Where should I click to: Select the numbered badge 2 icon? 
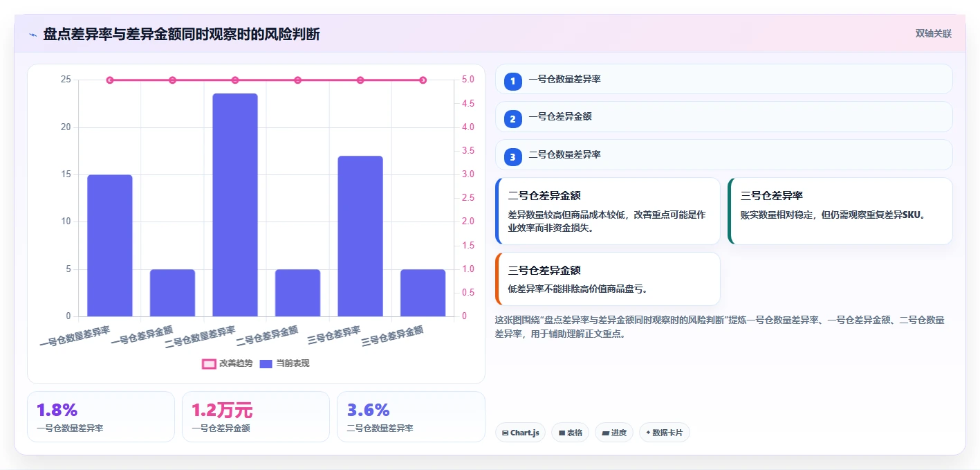512,119
